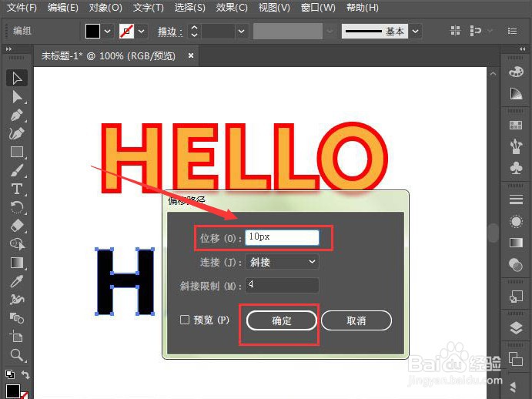Viewport: 532px width, 399px height.
Task: Select the Zoom magnifier tool
Action: (x=17, y=355)
